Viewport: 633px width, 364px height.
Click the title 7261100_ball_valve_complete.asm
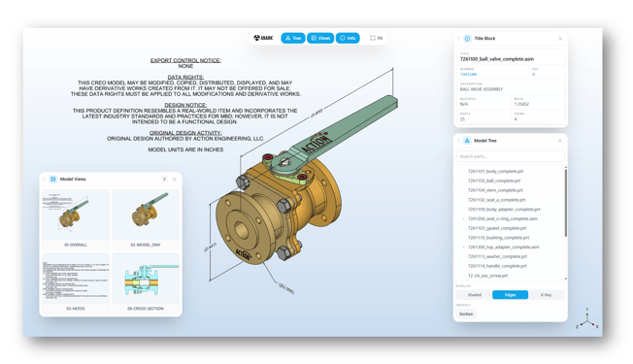[497, 59]
